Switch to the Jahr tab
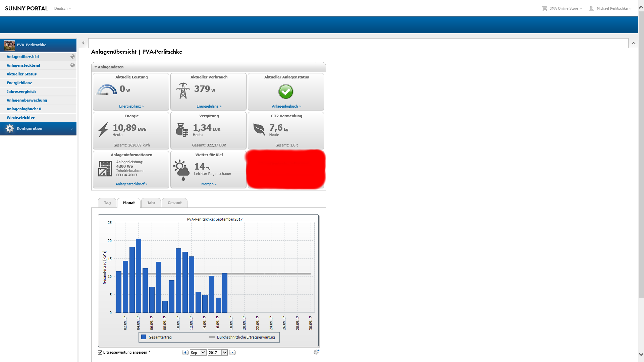Screen dimensions: 644x362 point(151,203)
